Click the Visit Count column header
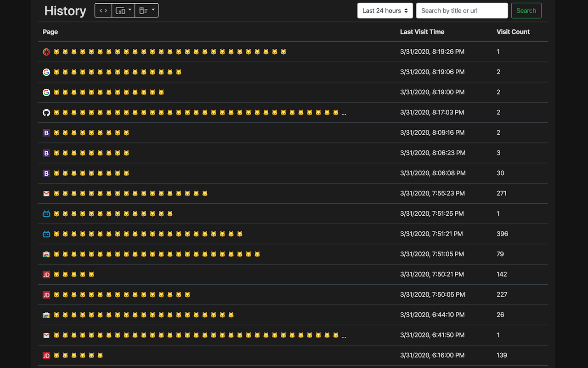Viewport: 588px width, 368px height. [513, 32]
